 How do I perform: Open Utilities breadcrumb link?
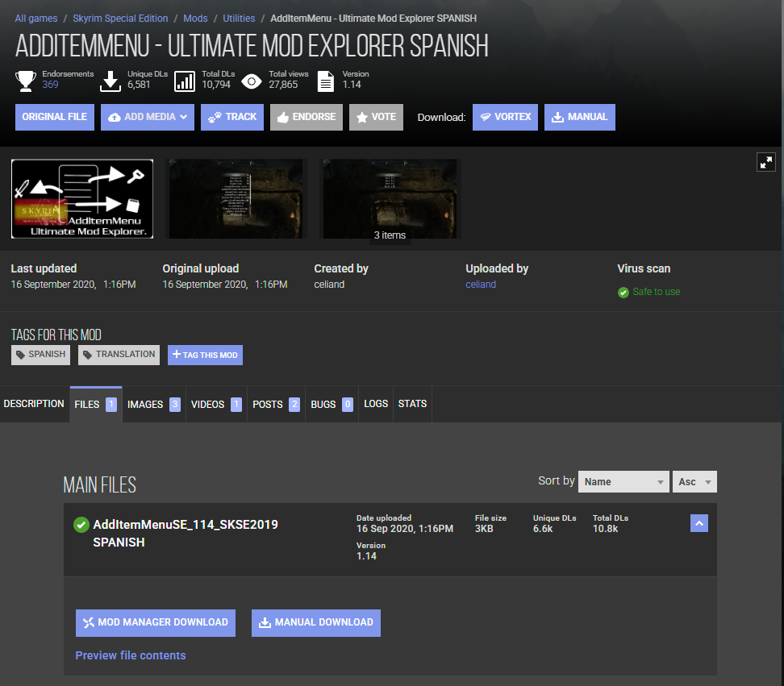click(239, 19)
